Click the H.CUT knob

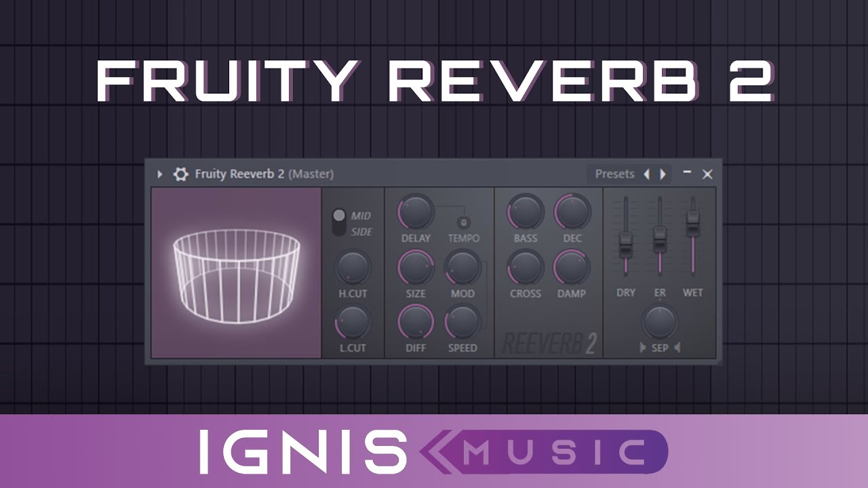[x=353, y=266]
